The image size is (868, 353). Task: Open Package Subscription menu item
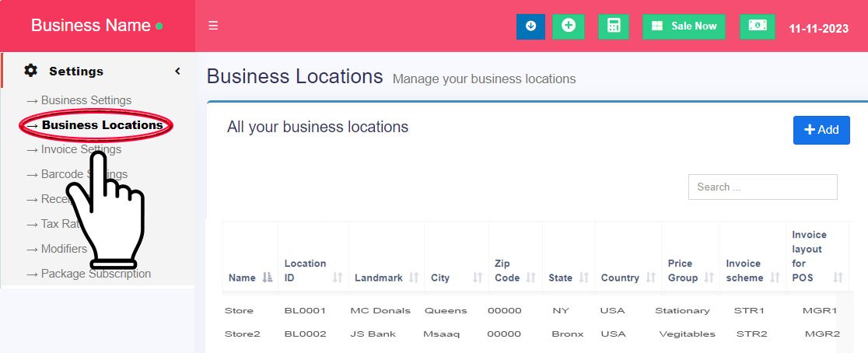tap(96, 274)
